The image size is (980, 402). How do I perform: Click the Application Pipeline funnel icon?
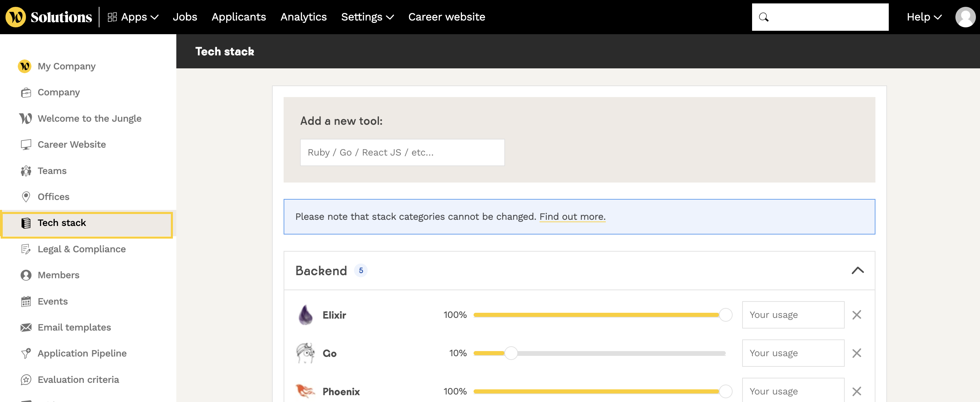26,354
